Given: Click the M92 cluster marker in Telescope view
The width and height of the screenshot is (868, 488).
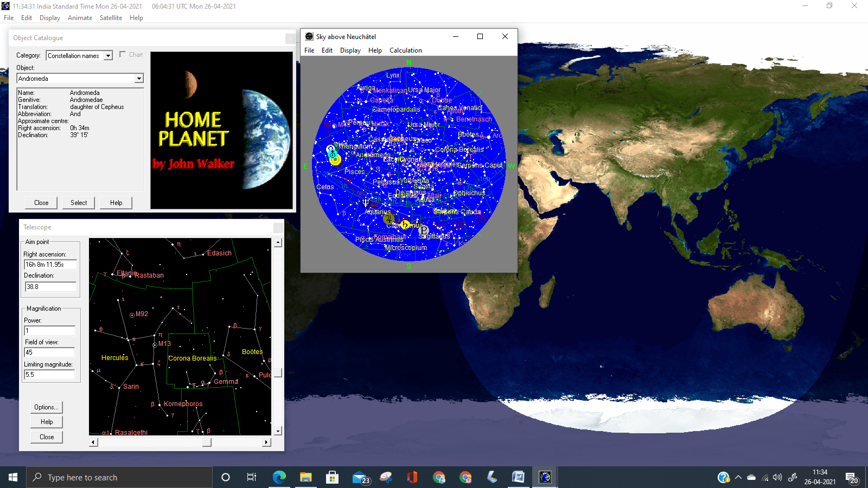Looking at the screenshot, I should click(x=132, y=315).
